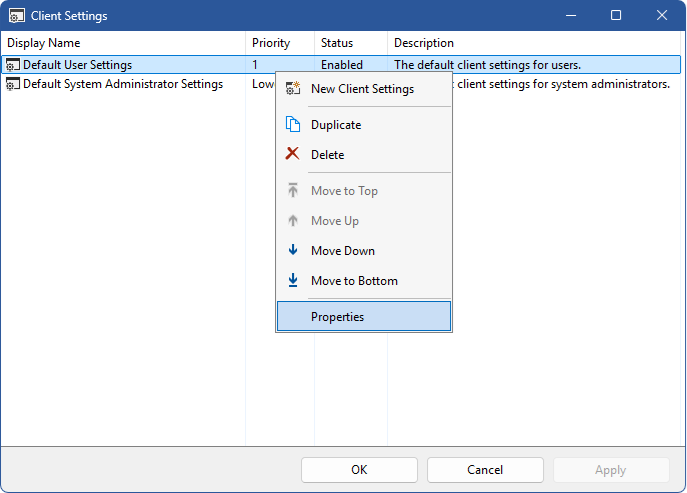The width and height of the screenshot is (687, 493).
Task: Open Properties from the context menu
Action: pos(337,317)
